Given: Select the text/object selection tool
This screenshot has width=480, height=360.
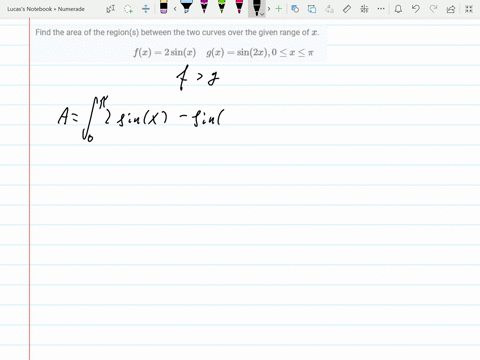Looking at the screenshot, I should click(110, 9).
